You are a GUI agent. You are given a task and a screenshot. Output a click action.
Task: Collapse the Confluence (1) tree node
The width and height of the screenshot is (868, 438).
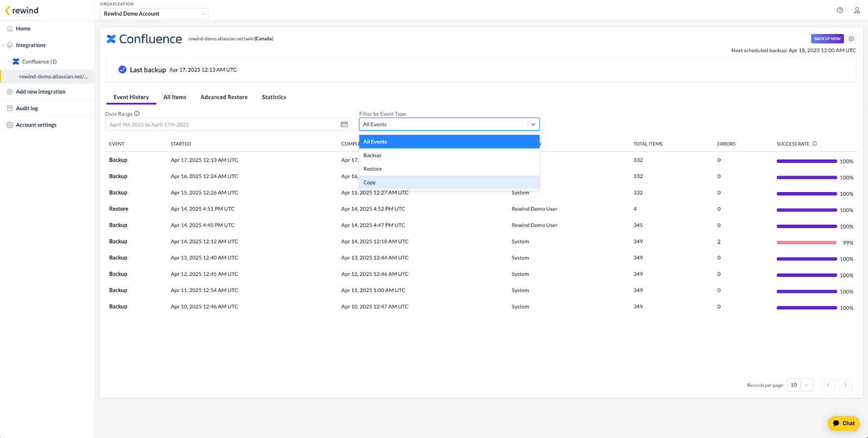point(9,62)
